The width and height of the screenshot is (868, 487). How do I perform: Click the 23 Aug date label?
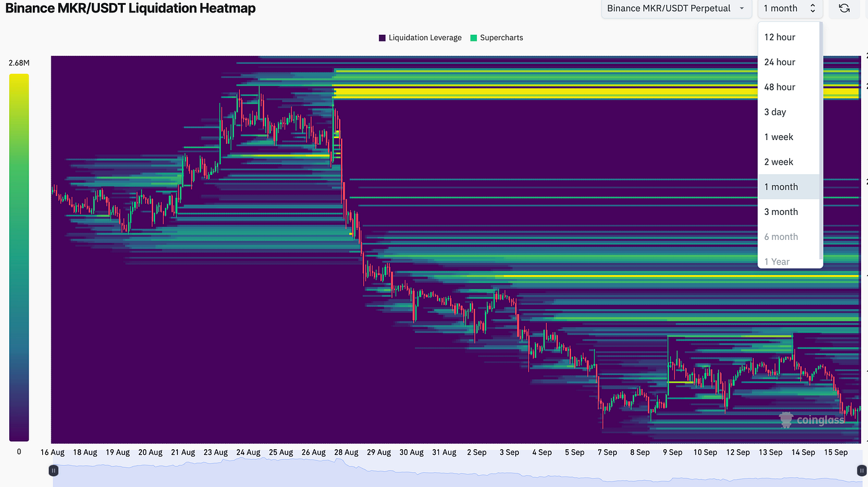click(216, 452)
